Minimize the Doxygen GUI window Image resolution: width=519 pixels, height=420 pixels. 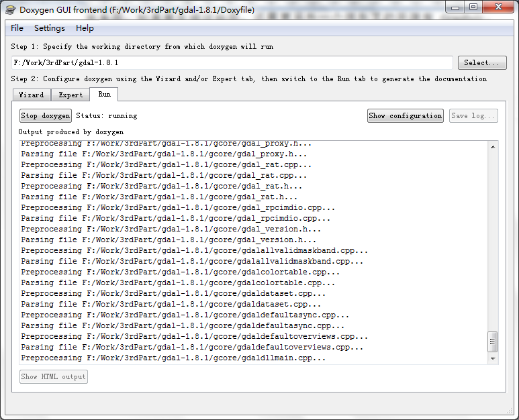coord(455,7)
